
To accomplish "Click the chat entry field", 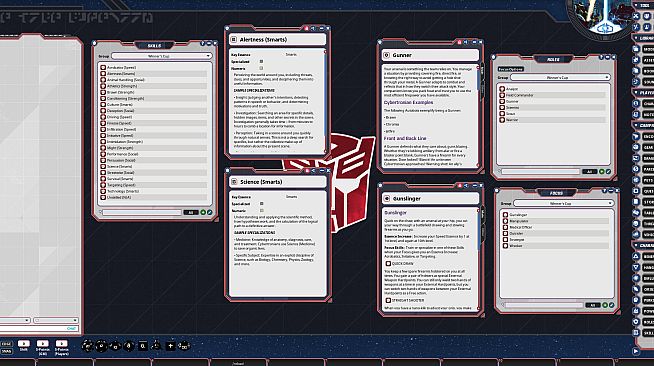I will 39,328.
